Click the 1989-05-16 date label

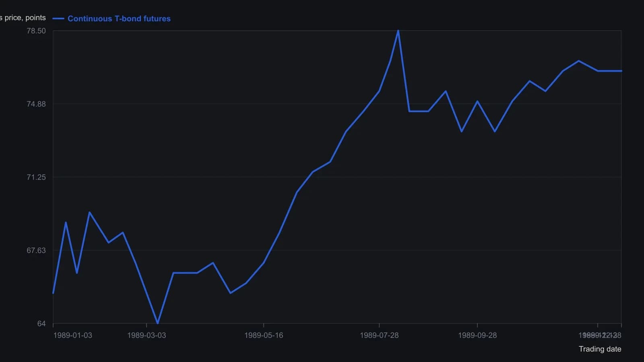(x=264, y=335)
